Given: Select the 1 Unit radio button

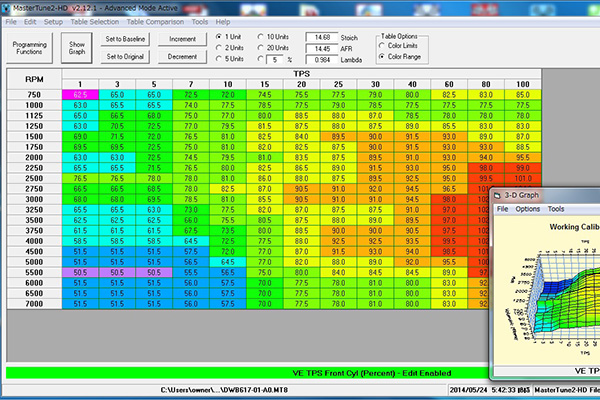Looking at the screenshot, I should [220, 36].
